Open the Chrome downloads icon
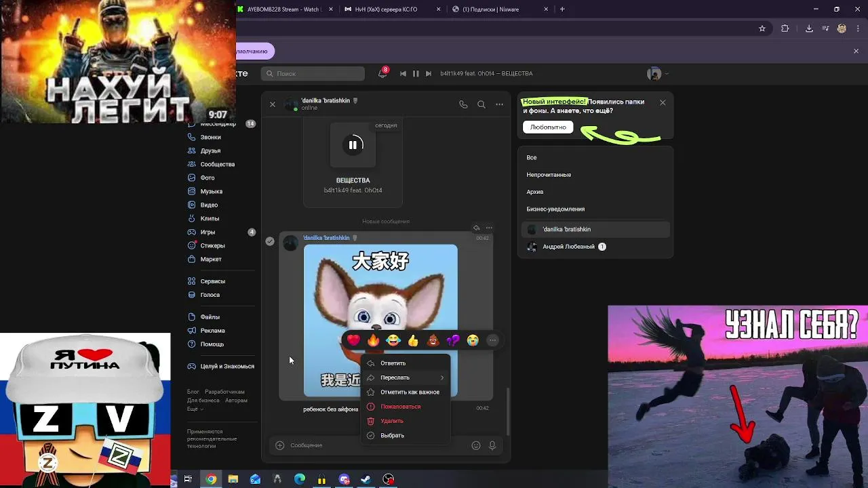The width and height of the screenshot is (868, 488). 809,28
